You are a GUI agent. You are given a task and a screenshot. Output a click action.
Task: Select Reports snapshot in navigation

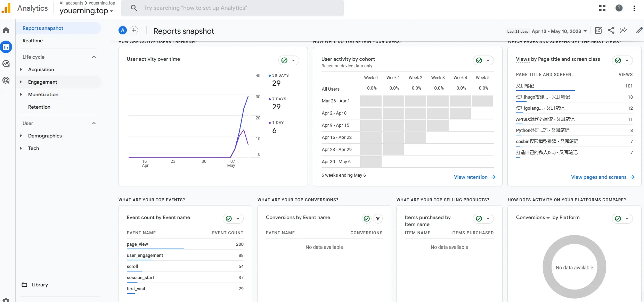58,28
